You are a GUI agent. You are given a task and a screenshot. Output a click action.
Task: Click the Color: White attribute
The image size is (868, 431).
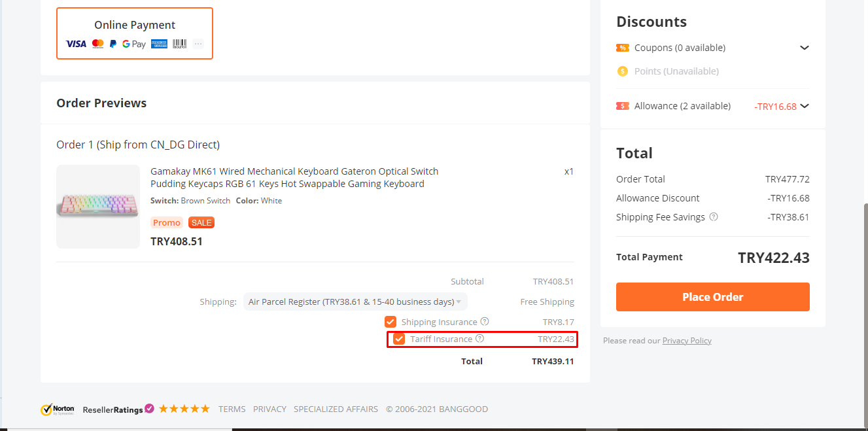pyautogui.click(x=259, y=201)
